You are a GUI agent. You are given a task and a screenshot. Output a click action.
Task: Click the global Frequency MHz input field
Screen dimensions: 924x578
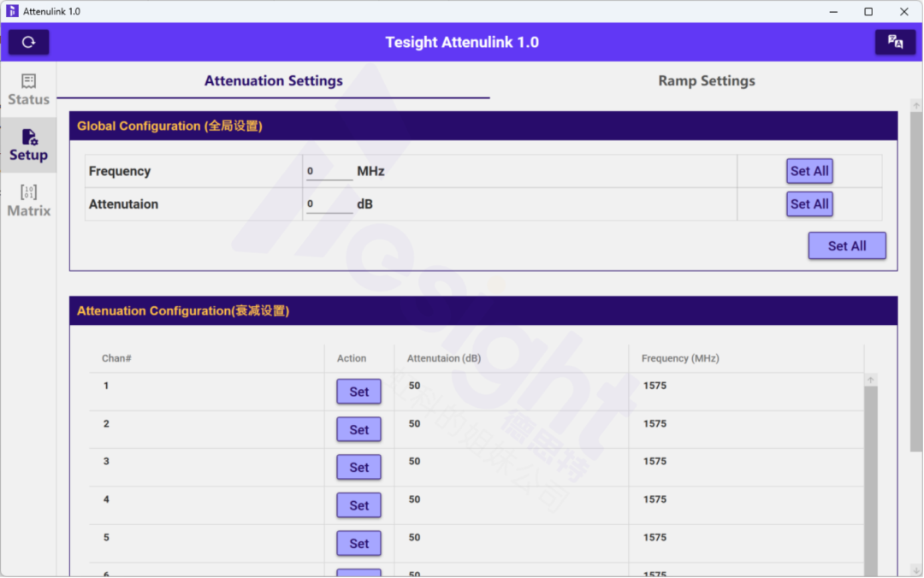point(329,172)
